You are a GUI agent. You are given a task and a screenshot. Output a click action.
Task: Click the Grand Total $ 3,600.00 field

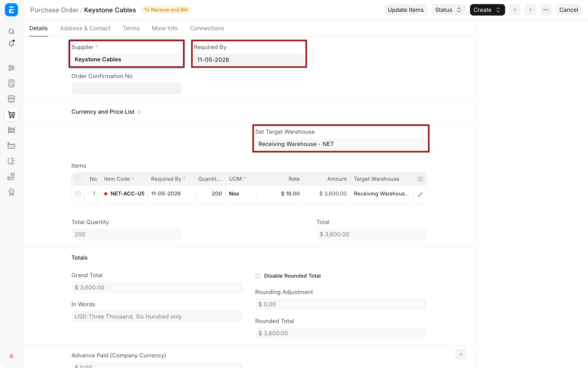point(157,287)
